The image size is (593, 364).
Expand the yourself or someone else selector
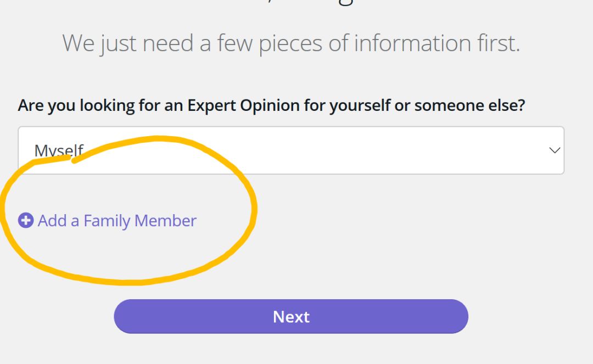coord(290,150)
